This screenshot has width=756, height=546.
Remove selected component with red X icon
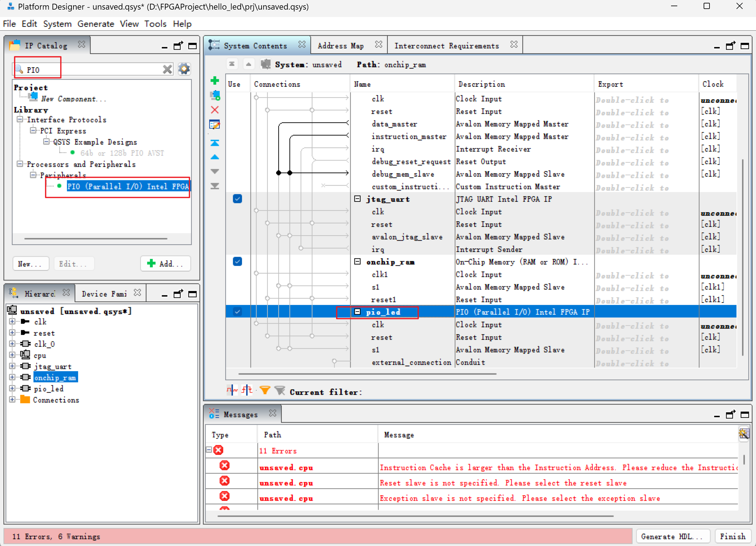click(x=215, y=110)
